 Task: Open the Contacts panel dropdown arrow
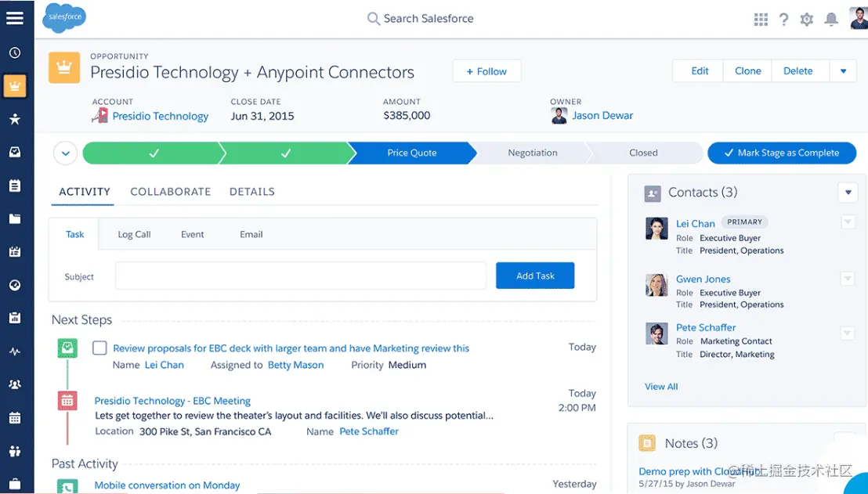tap(848, 192)
